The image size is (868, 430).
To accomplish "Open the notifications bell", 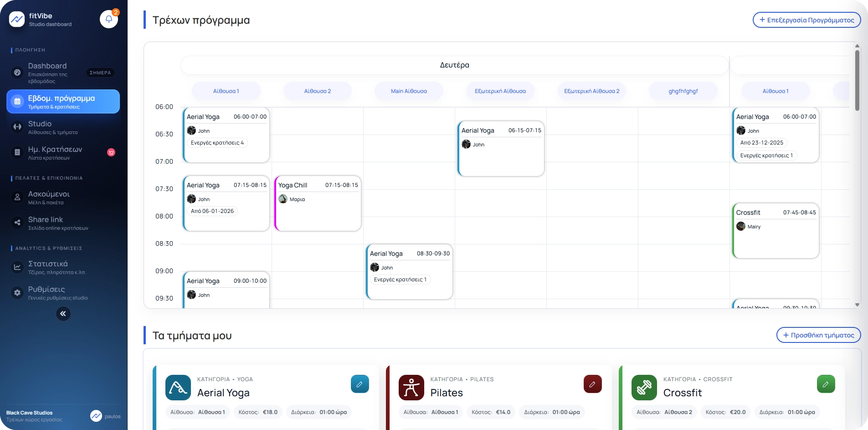I will pyautogui.click(x=108, y=19).
